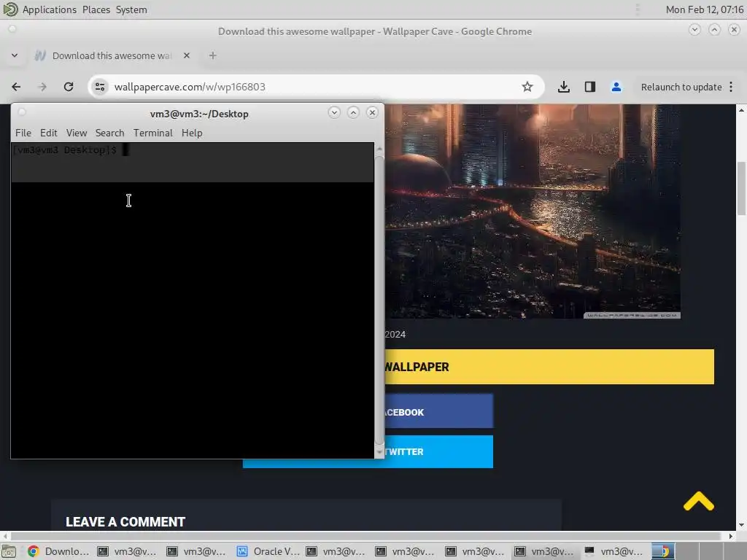Click the page vertical scrollbar thumb
Viewport: 747px width, 560px height.
click(x=742, y=188)
